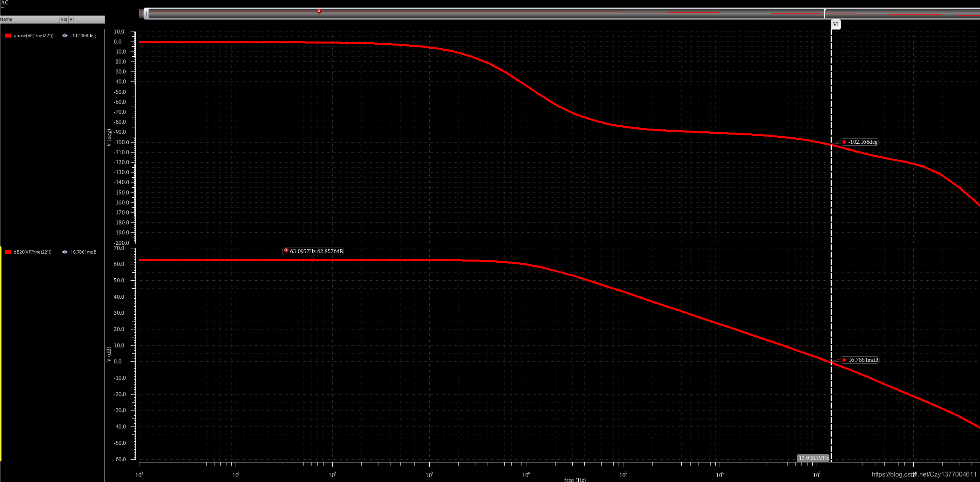The image size is (980, 482).
Task: Click the AC window title label
Action: (4, 3)
